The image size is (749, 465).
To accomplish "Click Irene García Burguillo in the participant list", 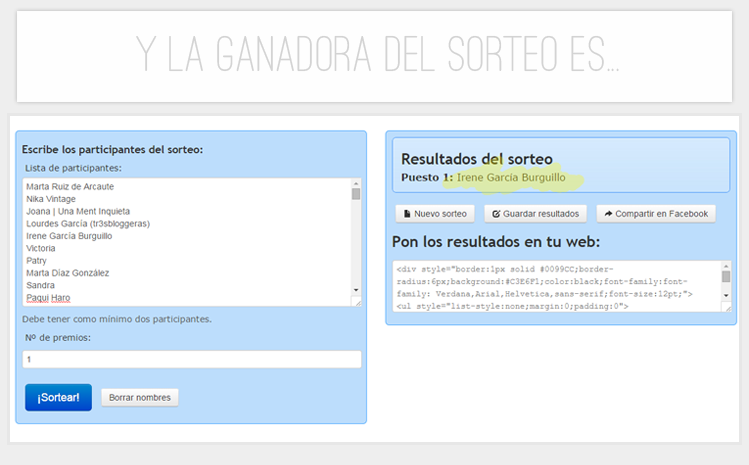I will pos(69,236).
